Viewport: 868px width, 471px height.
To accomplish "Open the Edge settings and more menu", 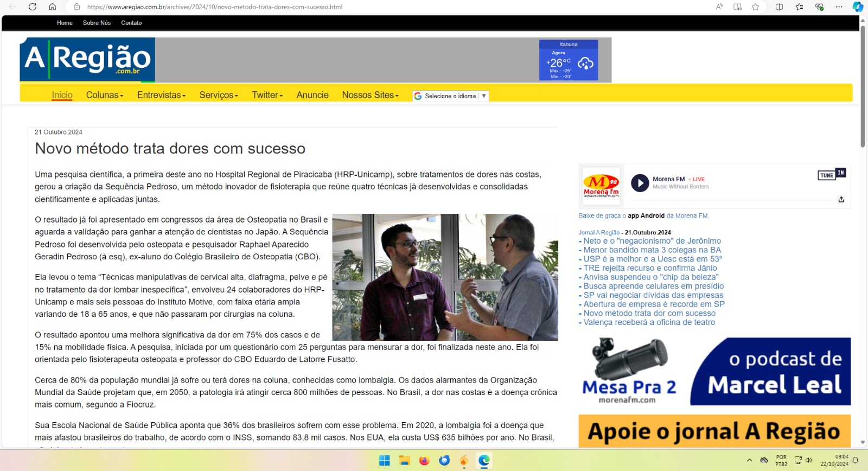I will [x=839, y=7].
